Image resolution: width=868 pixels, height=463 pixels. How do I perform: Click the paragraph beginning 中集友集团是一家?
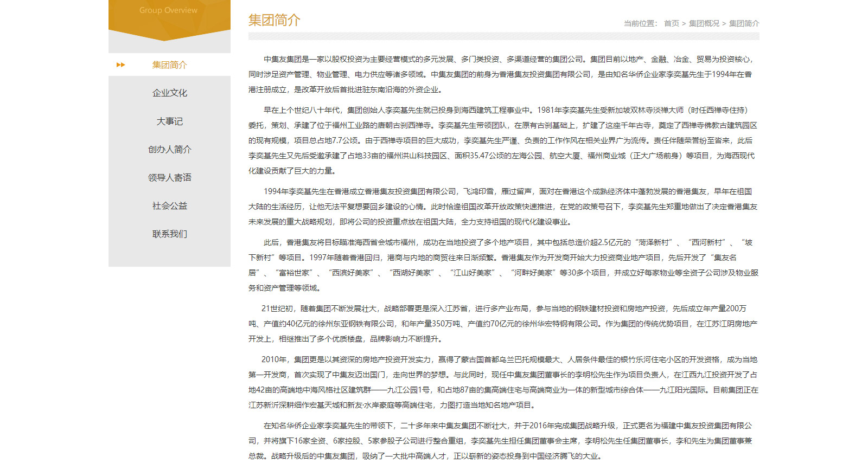503,74
